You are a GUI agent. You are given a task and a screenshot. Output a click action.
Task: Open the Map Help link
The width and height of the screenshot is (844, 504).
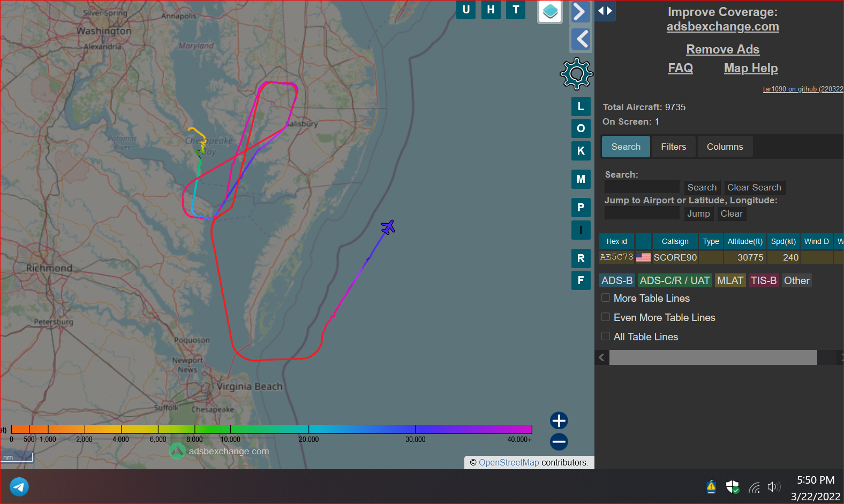751,68
